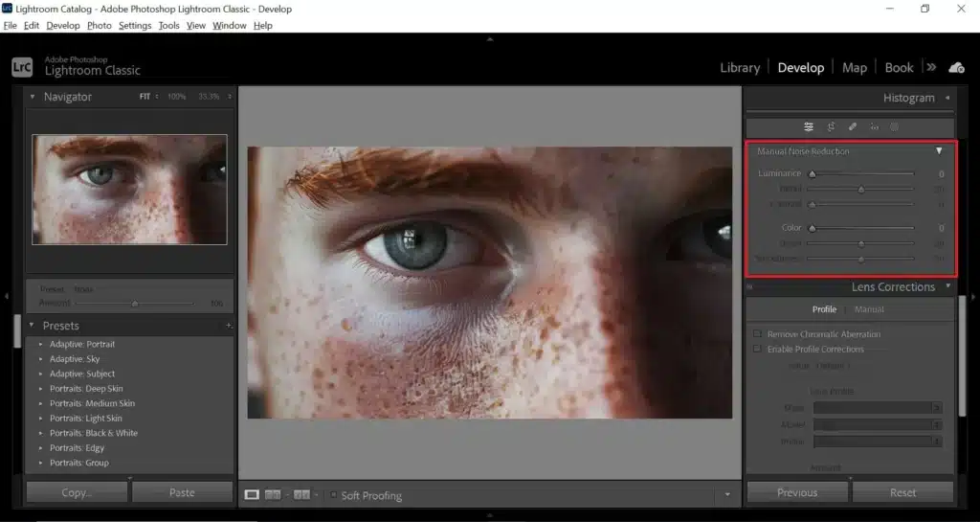980x522 pixels.
Task: Open the Photo menu
Action: [x=100, y=26]
